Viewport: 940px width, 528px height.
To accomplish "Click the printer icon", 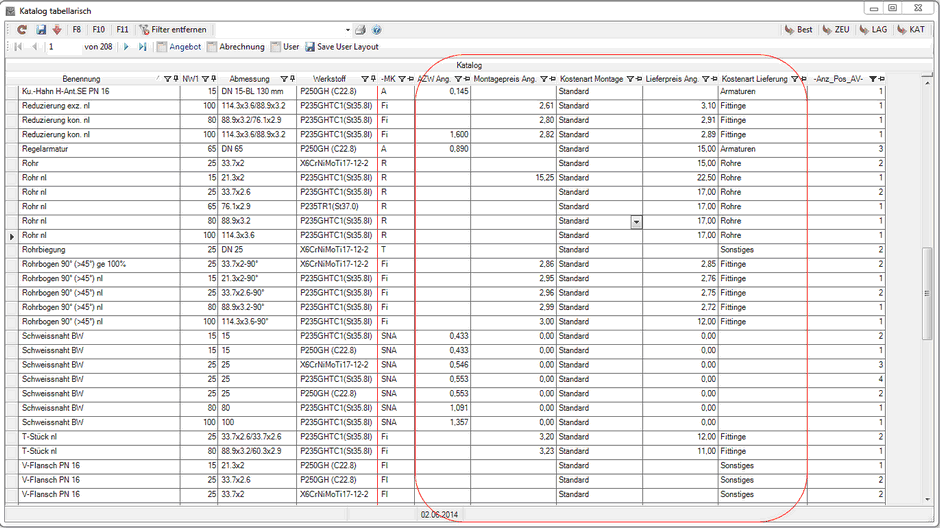I will pos(361,30).
